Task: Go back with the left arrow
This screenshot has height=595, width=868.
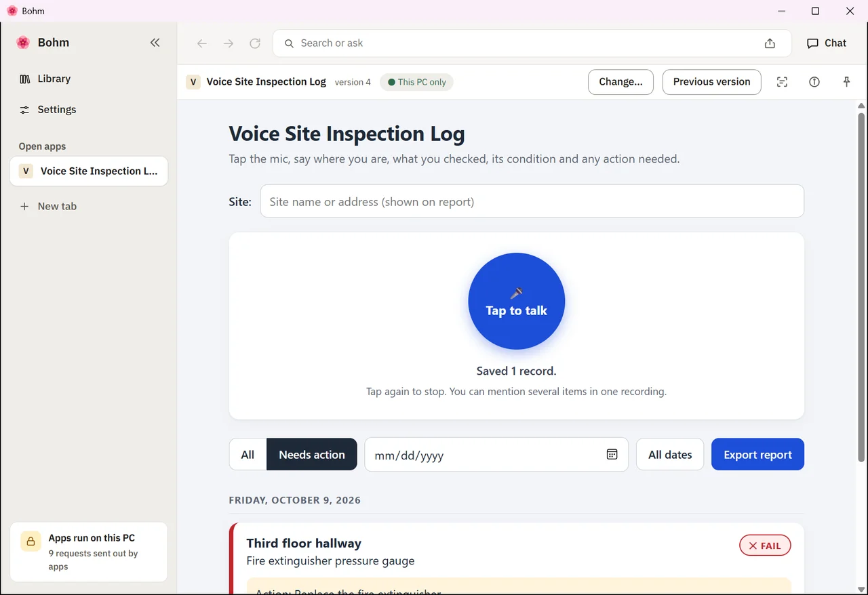Action: [202, 43]
